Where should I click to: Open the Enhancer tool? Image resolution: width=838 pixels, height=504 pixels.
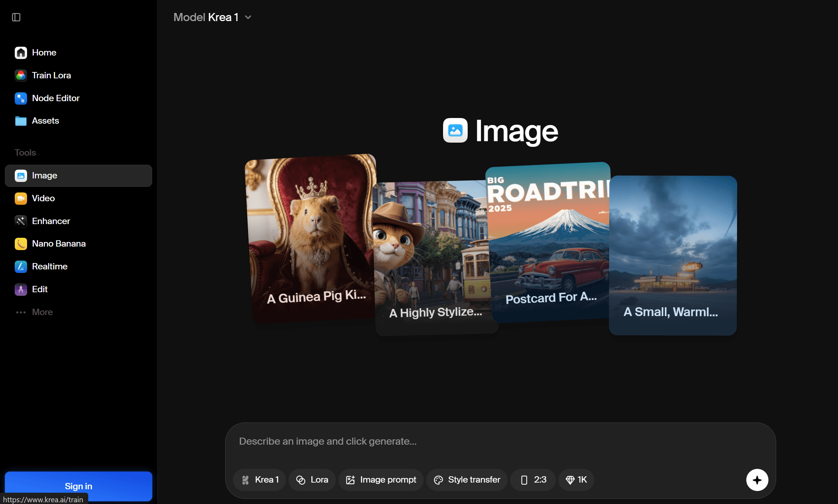point(78,221)
